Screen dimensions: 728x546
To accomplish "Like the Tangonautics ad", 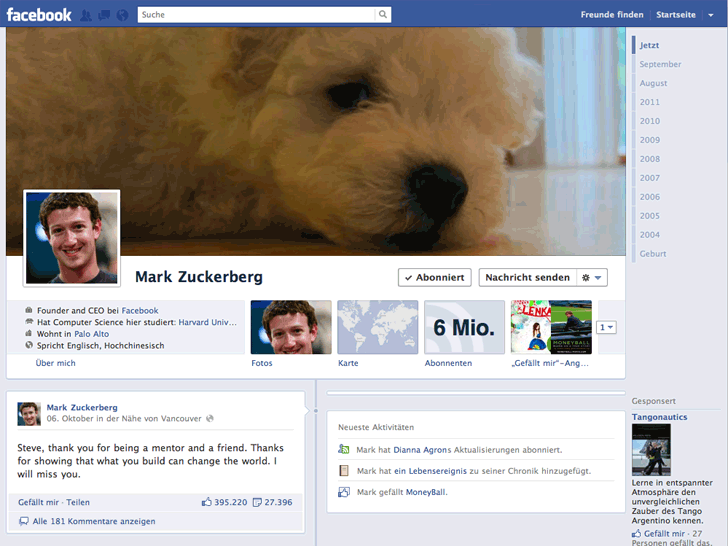I will (664, 533).
